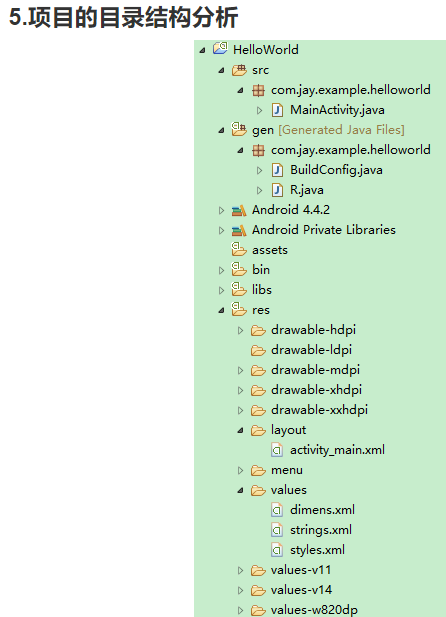Click the HelloWorld project icon
The image size is (446, 617).
(220, 48)
